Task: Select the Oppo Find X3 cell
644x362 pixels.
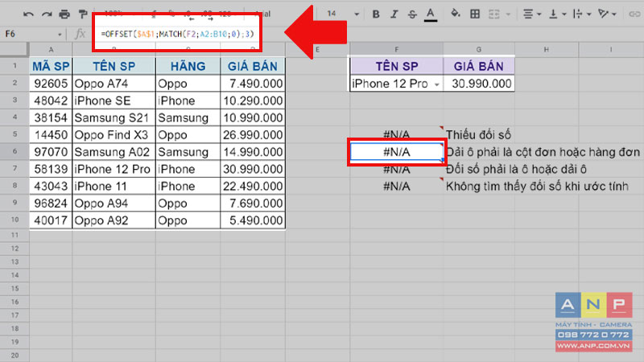Action: [114, 134]
